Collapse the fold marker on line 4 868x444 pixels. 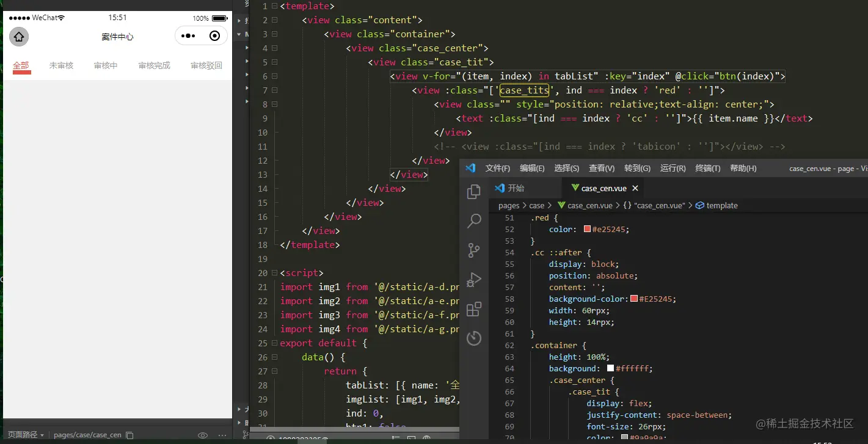click(275, 48)
